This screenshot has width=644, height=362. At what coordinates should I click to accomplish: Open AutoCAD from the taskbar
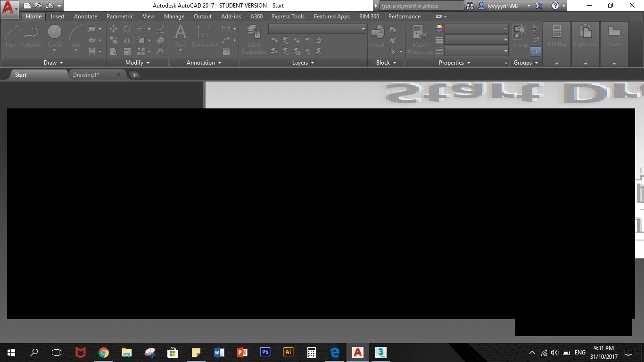tap(357, 352)
